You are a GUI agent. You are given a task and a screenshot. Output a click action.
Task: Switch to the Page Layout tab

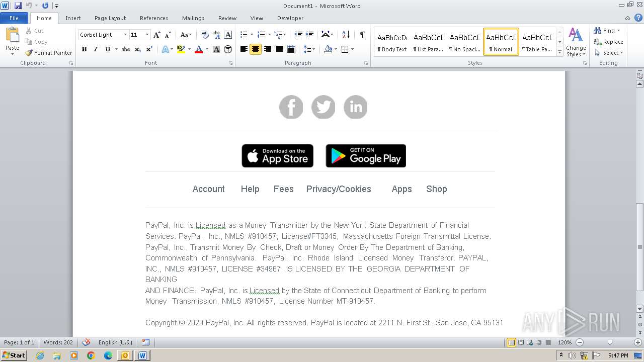tap(110, 18)
